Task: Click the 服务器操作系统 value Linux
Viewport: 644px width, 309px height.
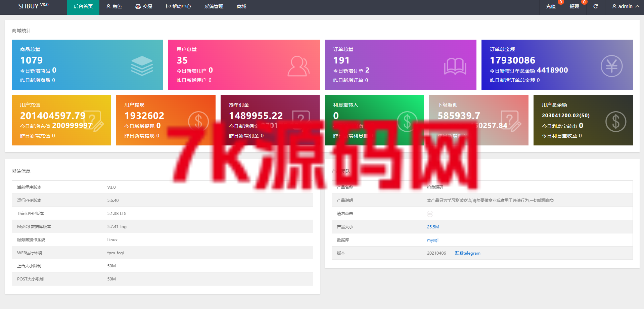Action: coord(112,240)
